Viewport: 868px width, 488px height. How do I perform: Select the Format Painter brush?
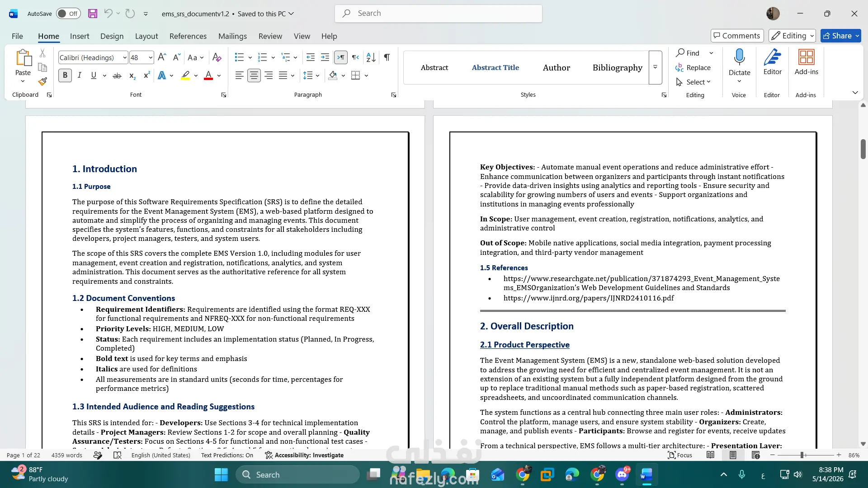(x=42, y=82)
